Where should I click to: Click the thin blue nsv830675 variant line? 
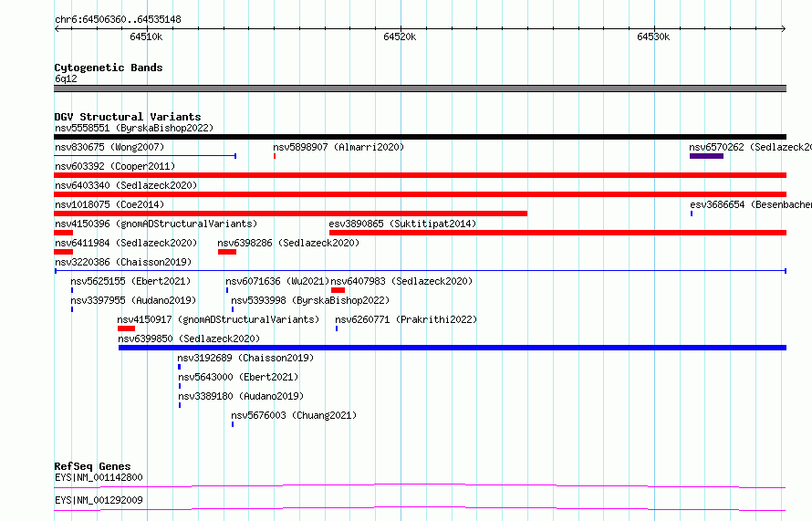pyautogui.click(x=145, y=156)
